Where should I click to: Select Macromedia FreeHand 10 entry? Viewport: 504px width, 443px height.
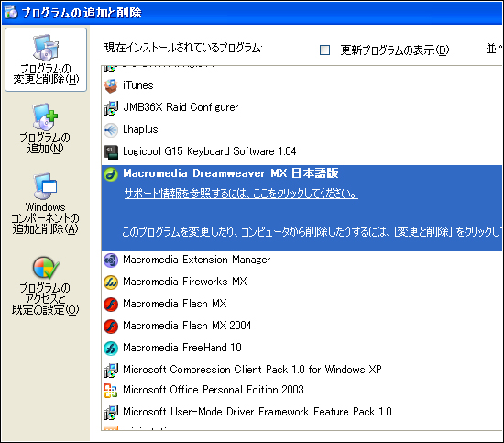[182, 348]
